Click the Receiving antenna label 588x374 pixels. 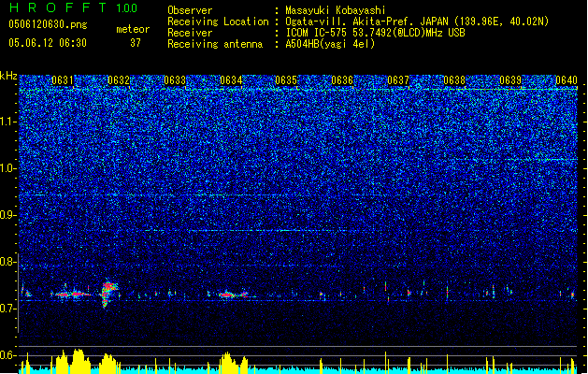215,44
